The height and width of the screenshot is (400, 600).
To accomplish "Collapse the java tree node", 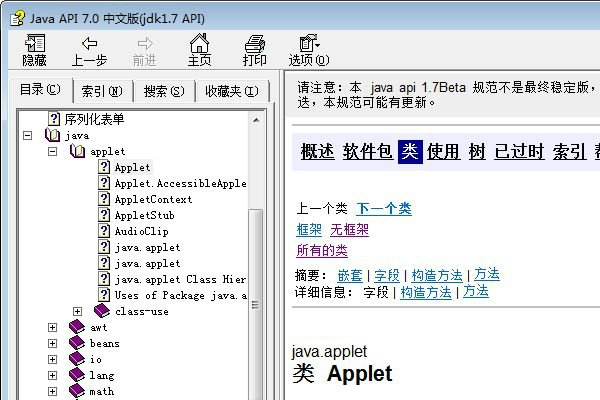I will point(28,136).
